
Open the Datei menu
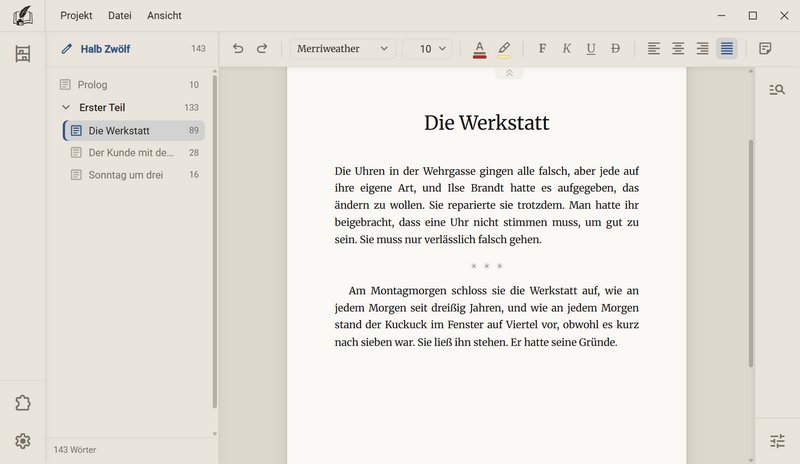(119, 16)
